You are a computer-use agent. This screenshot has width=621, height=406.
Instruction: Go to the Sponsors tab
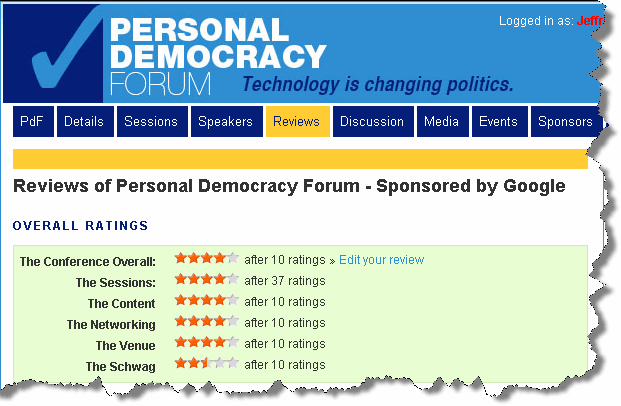tap(565, 122)
